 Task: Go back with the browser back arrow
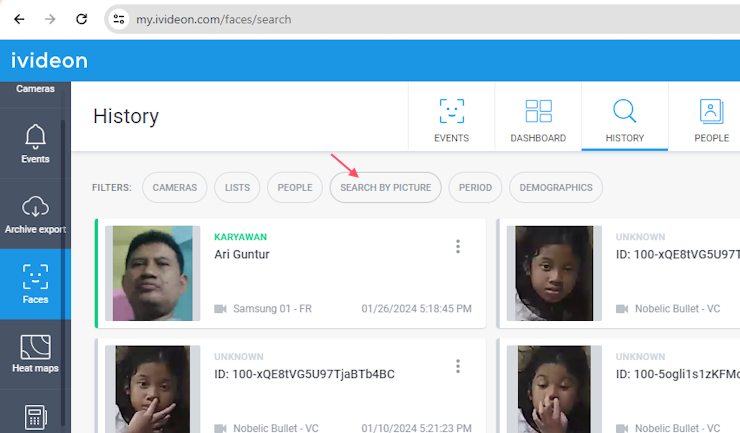pyautogui.click(x=19, y=19)
